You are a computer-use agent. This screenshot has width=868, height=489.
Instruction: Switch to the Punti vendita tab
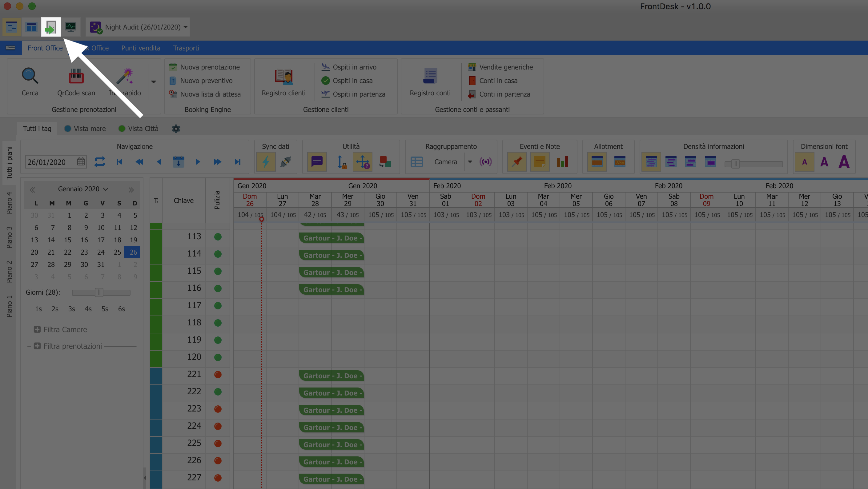tap(140, 48)
